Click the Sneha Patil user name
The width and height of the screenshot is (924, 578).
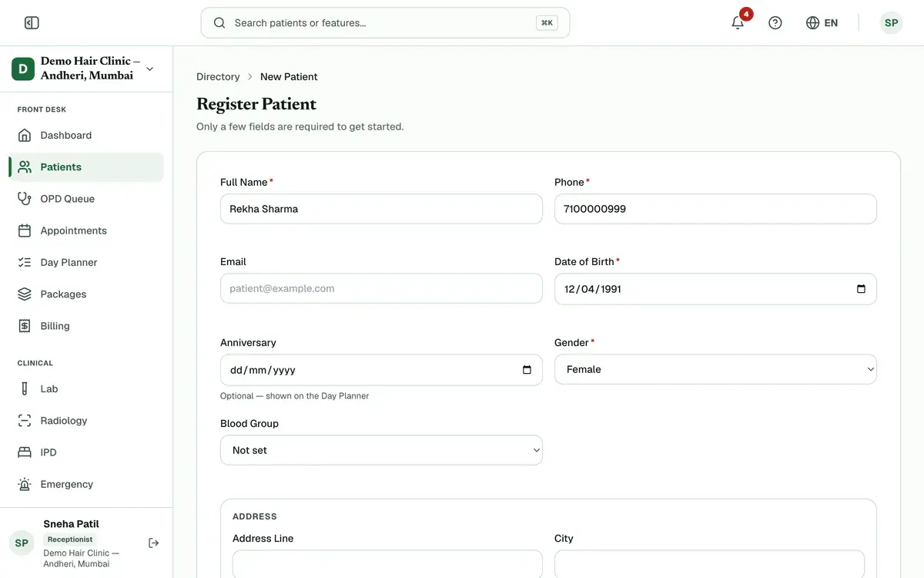click(71, 524)
